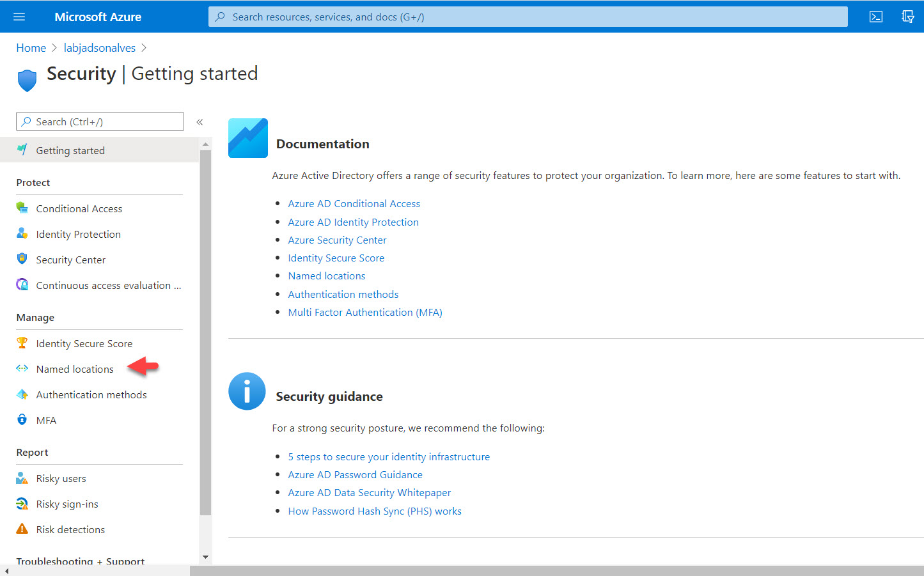924x576 pixels.
Task: Click the Identity Protection sidebar icon
Action: click(22, 234)
